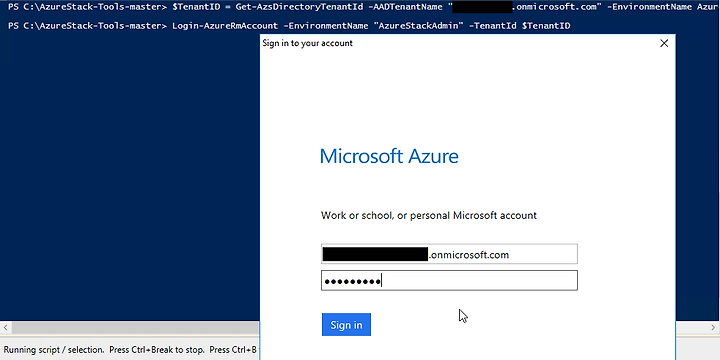Click the horizontal scrollbar left arrow

6,328
